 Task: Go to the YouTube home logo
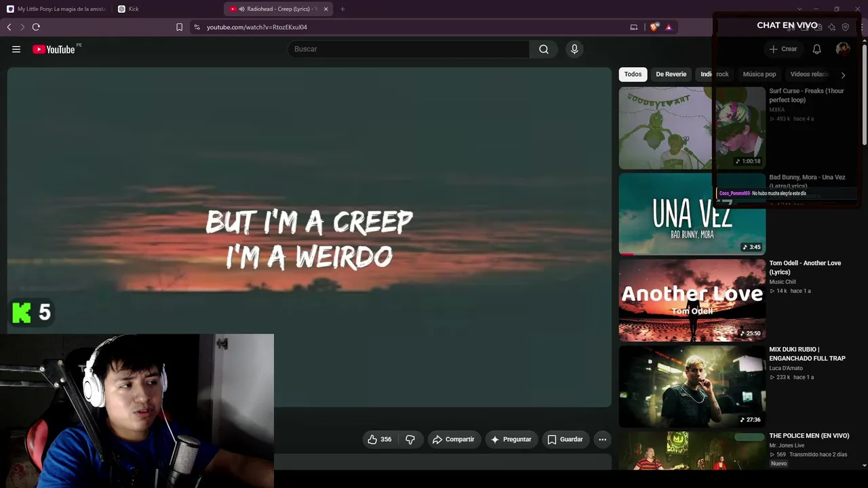(x=54, y=49)
